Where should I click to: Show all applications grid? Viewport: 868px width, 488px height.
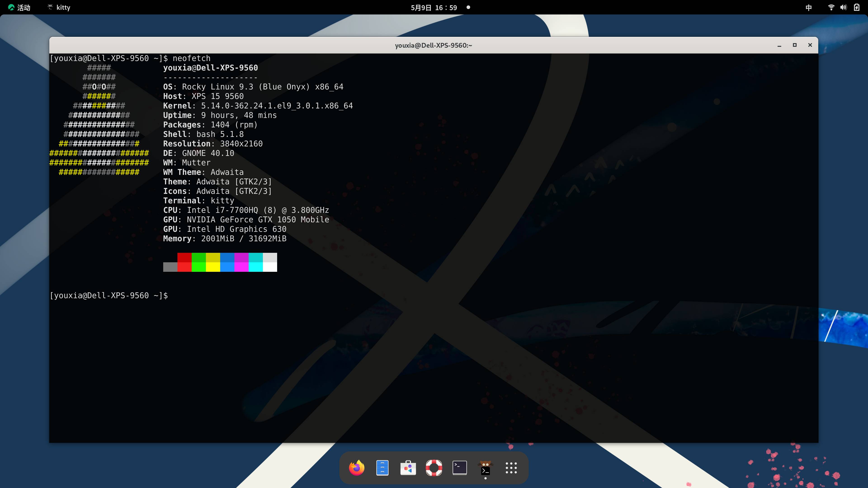click(x=511, y=468)
